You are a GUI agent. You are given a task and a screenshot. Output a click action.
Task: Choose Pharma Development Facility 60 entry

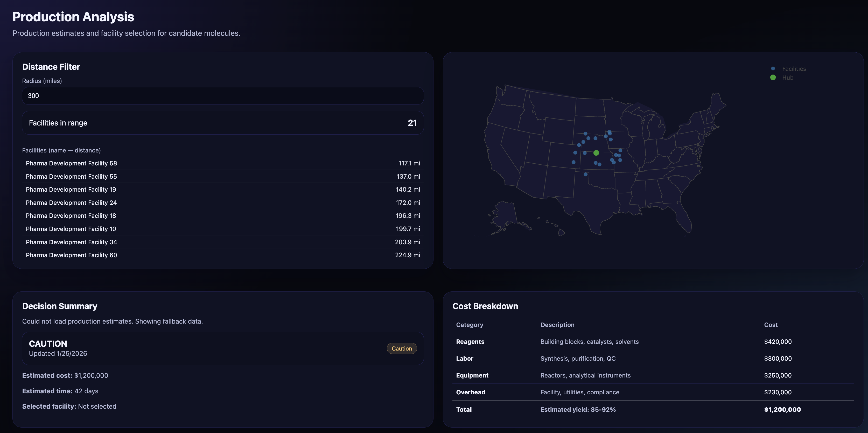pos(72,255)
